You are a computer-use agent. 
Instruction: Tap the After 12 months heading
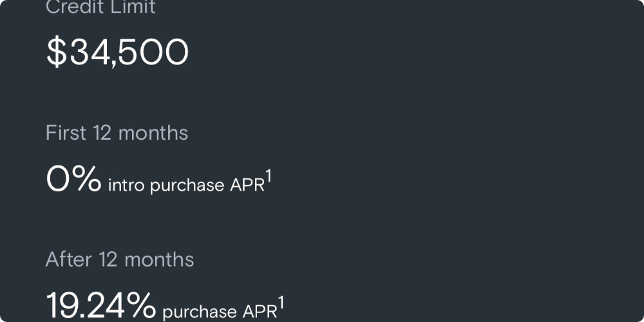click(120, 260)
